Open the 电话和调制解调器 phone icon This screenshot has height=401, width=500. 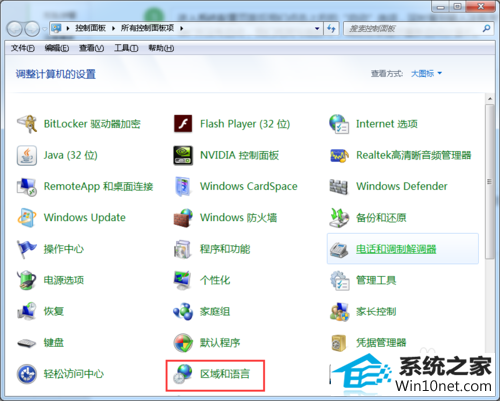point(339,249)
